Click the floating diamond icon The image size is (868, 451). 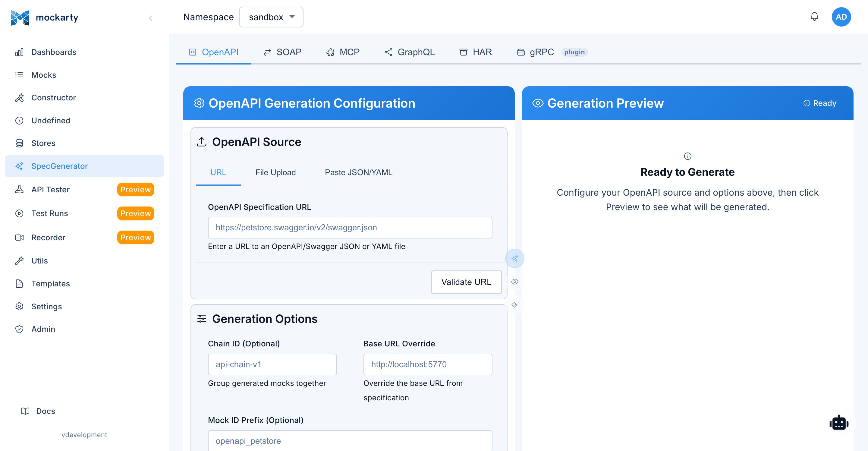tap(514, 305)
